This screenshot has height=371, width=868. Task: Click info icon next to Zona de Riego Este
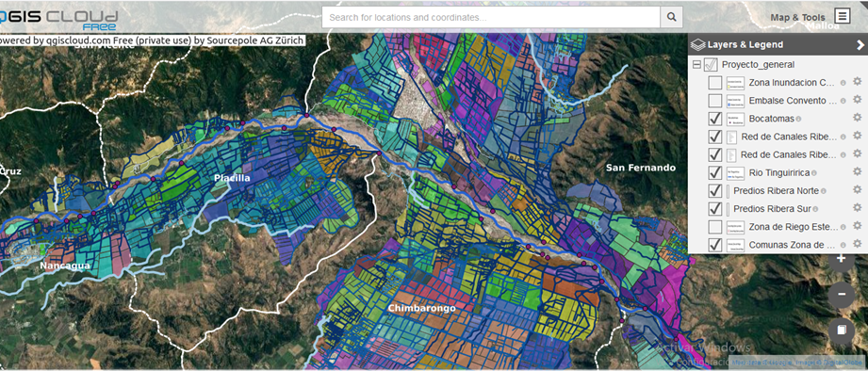(843, 227)
